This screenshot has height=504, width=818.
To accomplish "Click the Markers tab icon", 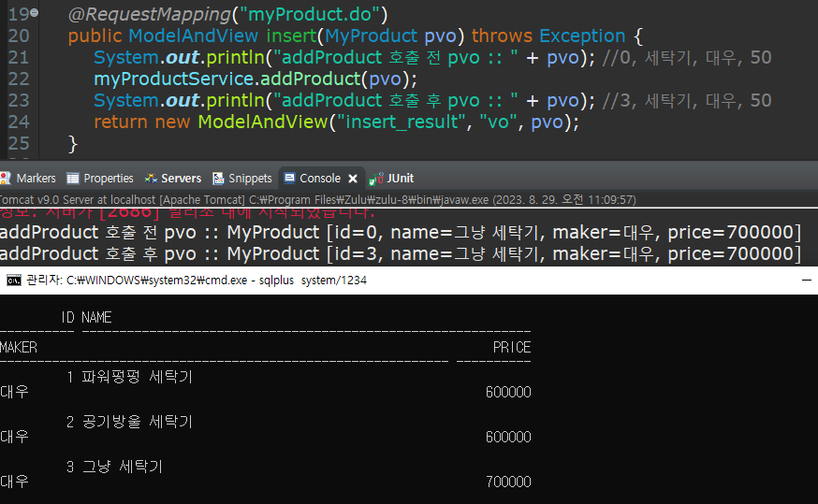I will tap(6, 179).
